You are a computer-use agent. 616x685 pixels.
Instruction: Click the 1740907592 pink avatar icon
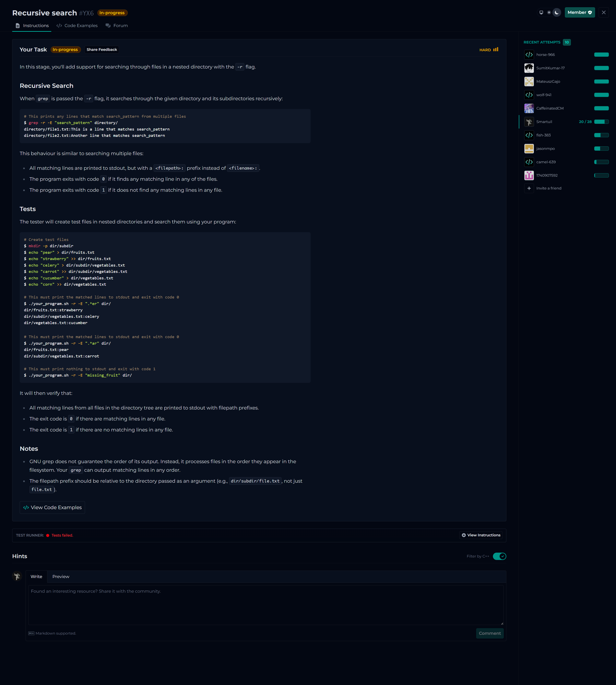(529, 175)
